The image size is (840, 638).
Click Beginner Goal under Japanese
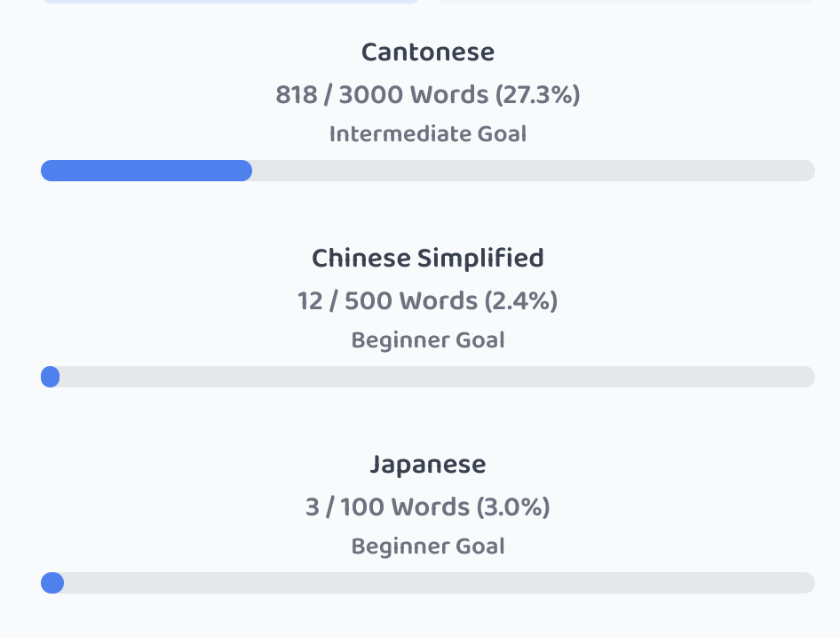click(427, 546)
